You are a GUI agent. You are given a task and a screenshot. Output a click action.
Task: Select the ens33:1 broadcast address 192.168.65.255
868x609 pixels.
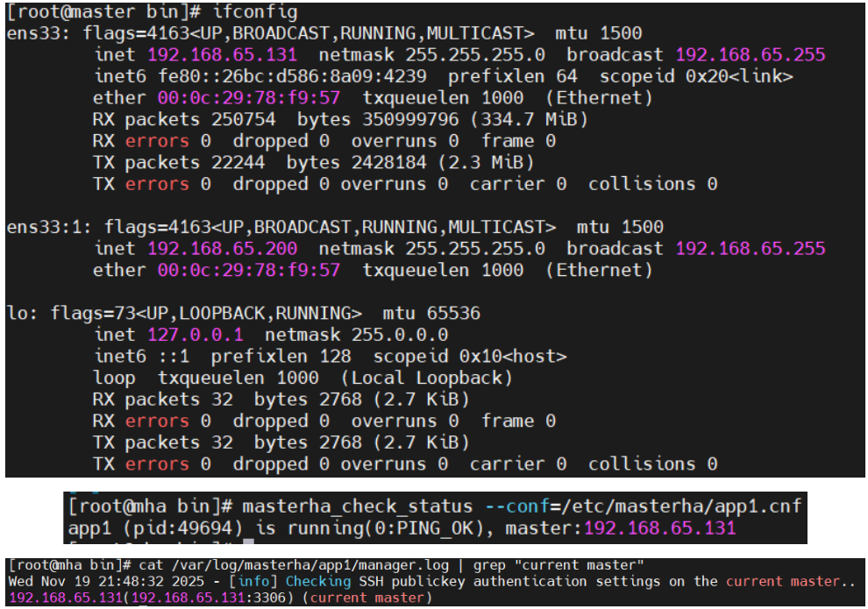point(751,249)
